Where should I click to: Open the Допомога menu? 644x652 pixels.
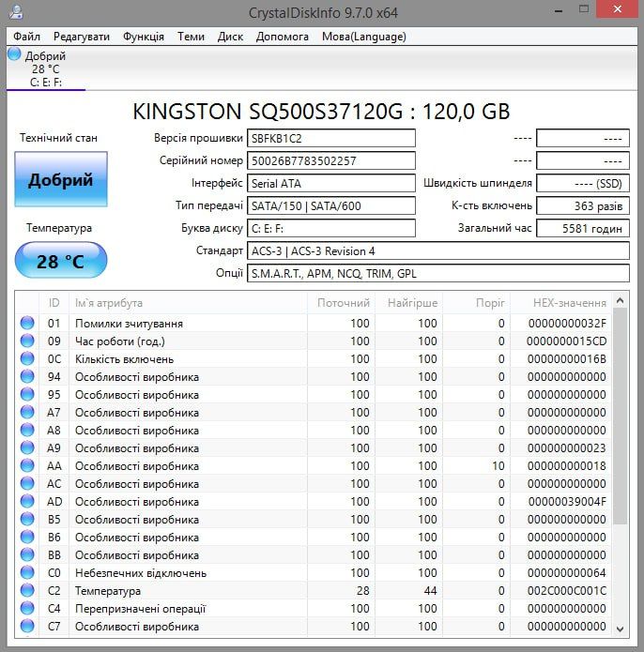(282, 37)
